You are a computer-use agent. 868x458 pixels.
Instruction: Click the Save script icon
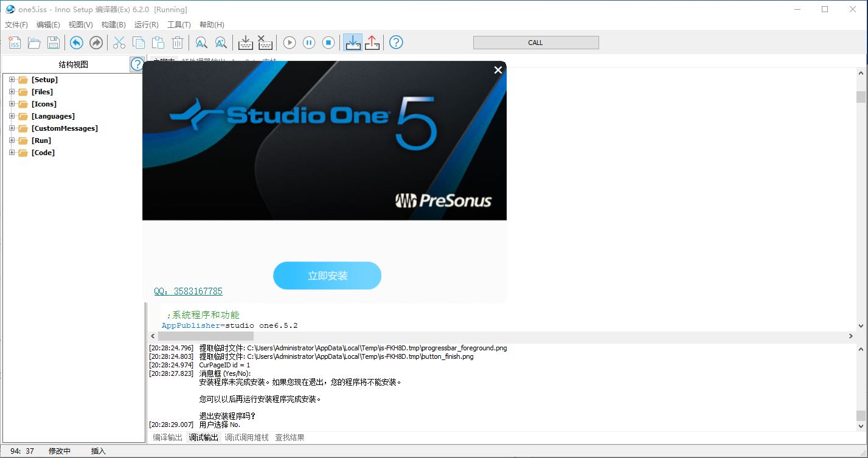pyautogui.click(x=53, y=43)
